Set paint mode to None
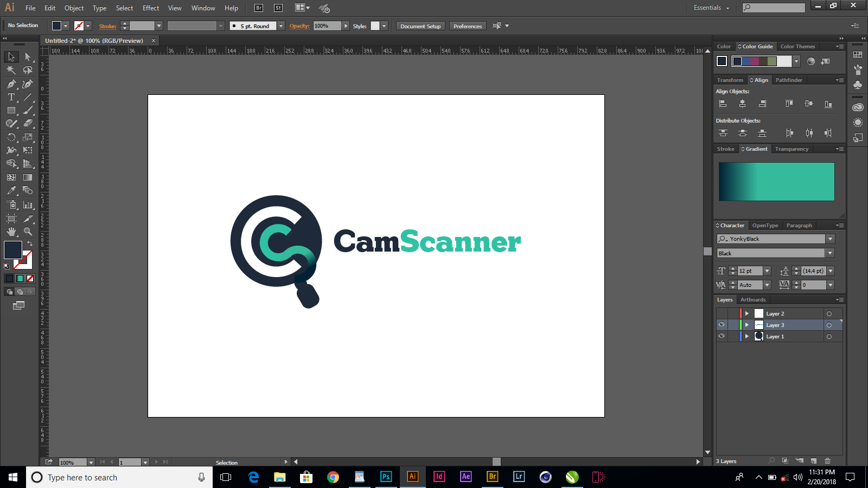This screenshot has width=868, height=488. [x=30, y=278]
